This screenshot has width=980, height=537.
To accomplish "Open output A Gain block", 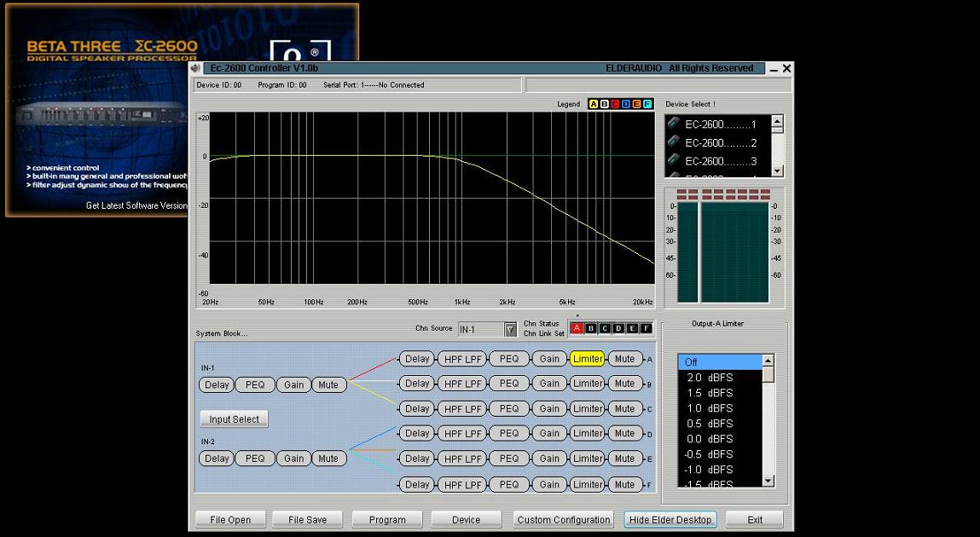I will (549, 358).
